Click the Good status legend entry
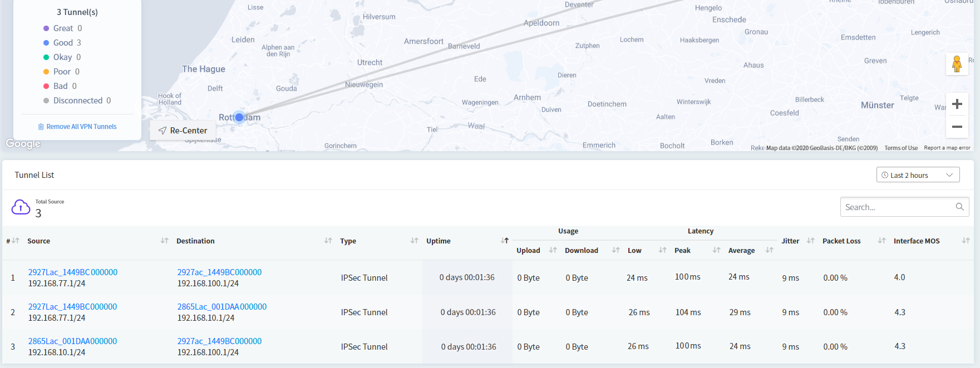Image resolution: width=980 pixels, height=368 pixels. [x=62, y=43]
